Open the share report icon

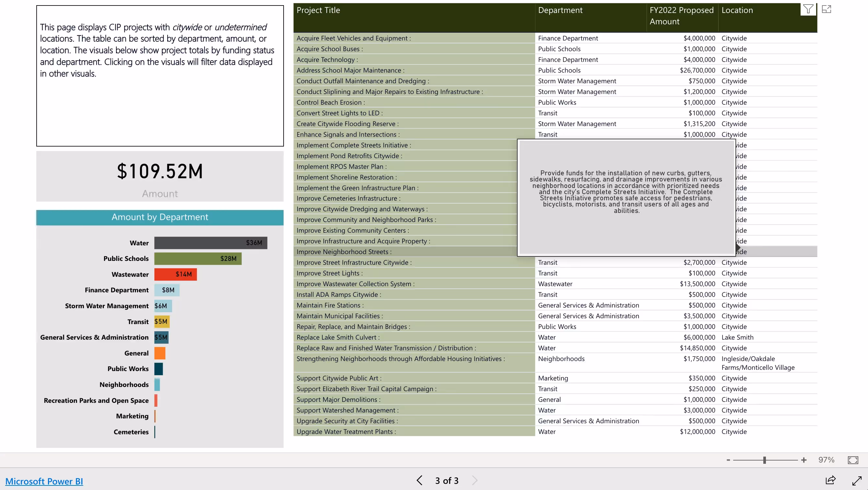831,480
